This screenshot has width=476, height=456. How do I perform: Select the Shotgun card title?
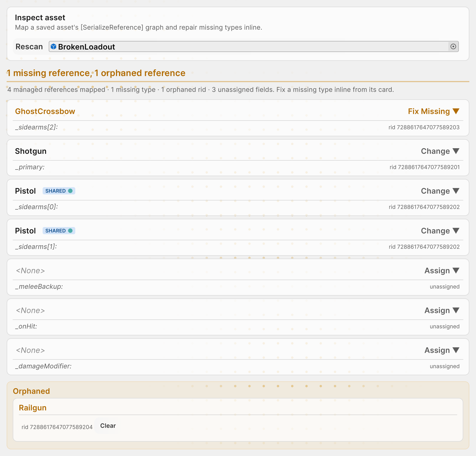[x=31, y=151]
